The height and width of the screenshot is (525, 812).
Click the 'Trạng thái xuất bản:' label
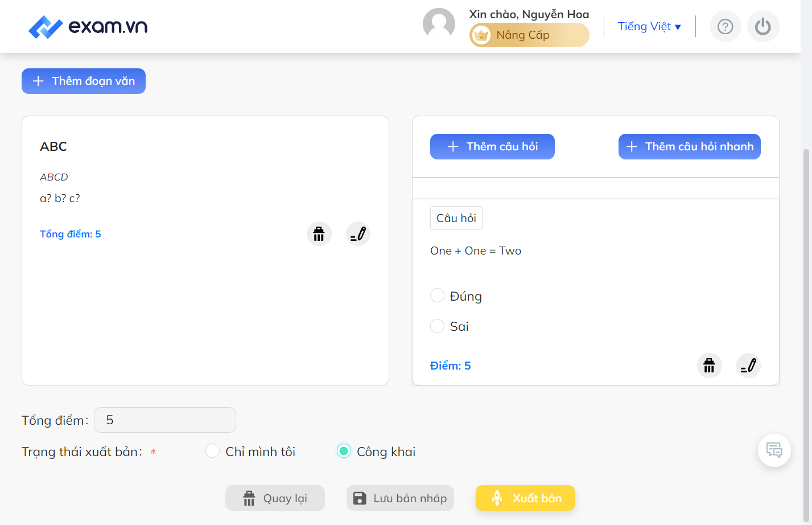82,452
